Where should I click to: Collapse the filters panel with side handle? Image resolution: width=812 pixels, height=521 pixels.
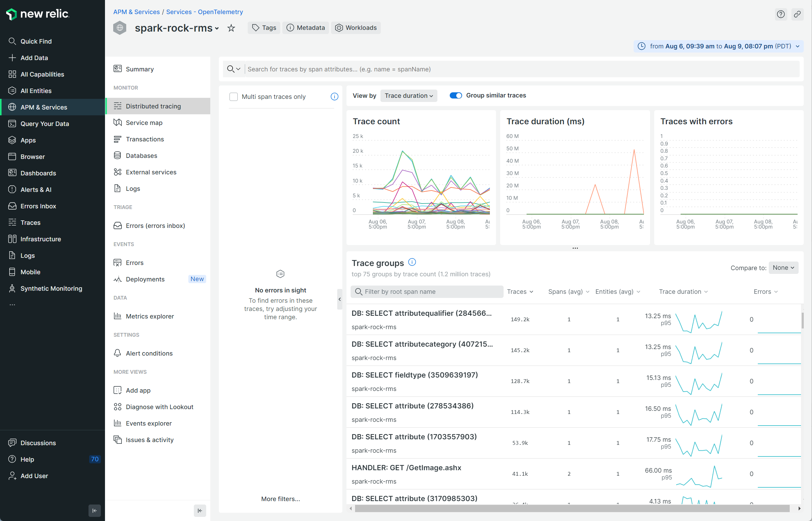click(340, 299)
